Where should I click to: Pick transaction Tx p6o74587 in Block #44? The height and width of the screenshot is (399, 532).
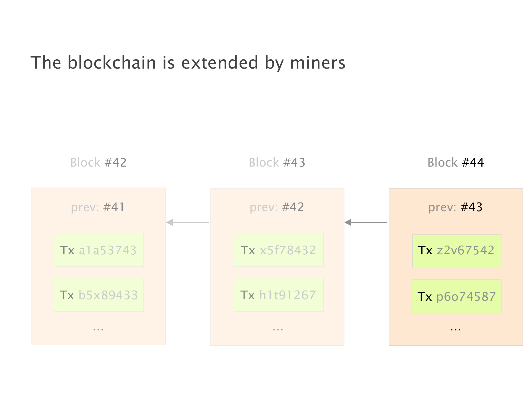456,296
